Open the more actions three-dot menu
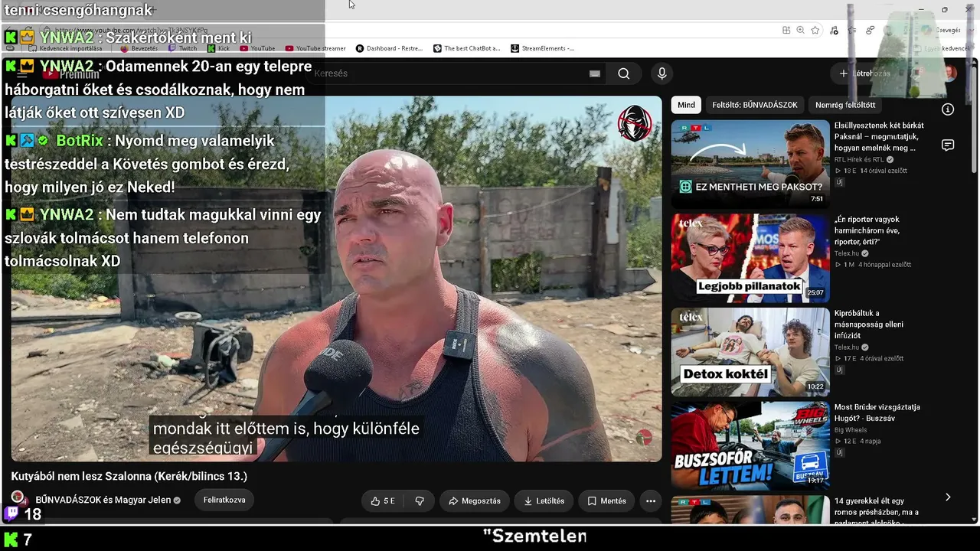 pos(651,501)
